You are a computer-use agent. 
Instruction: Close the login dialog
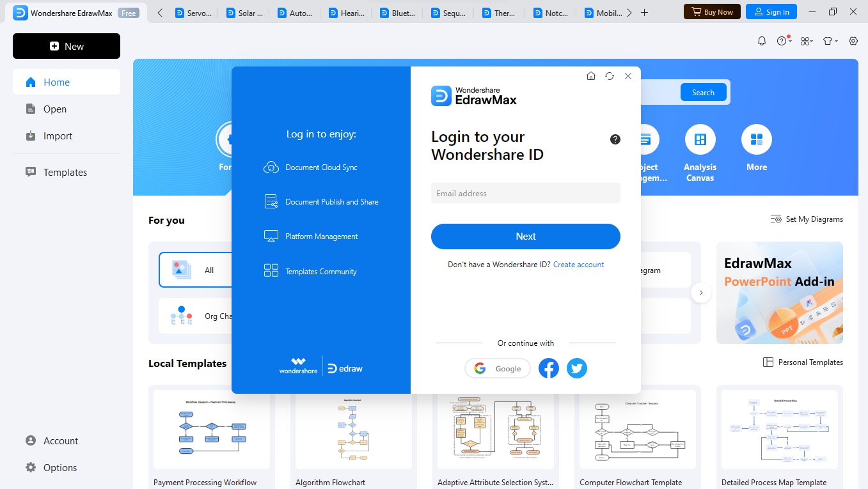[x=628, y=76]
